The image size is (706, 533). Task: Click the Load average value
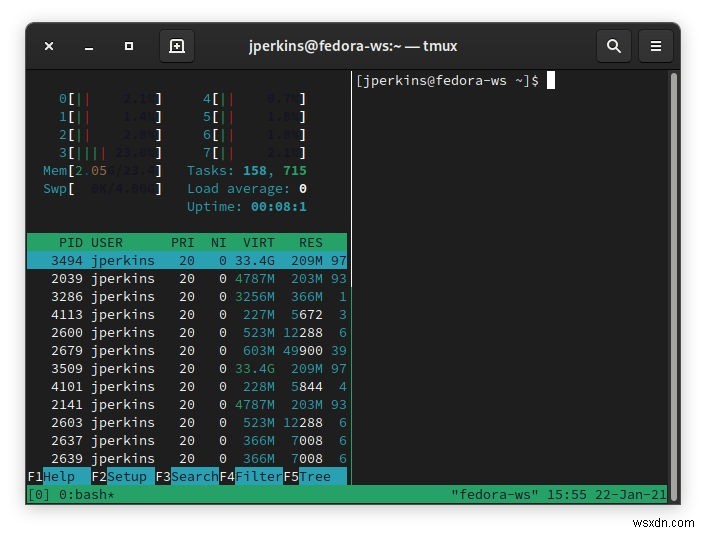(x=303, y=189)
